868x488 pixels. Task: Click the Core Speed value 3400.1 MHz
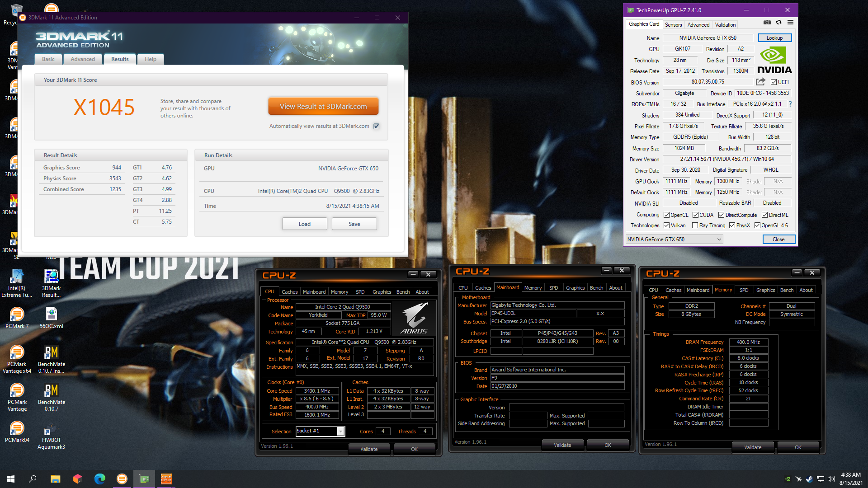(x=317, y=391)
